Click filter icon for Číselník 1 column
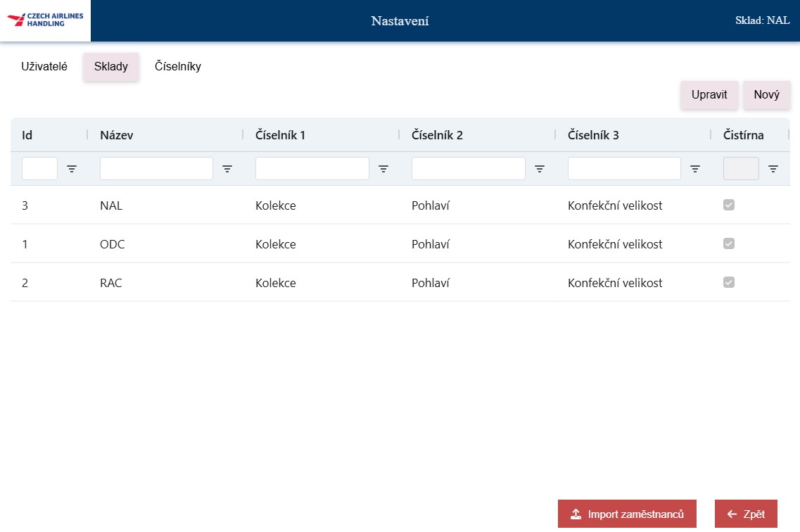This screenshot has height=532, width=800. (x=383, y=169)
